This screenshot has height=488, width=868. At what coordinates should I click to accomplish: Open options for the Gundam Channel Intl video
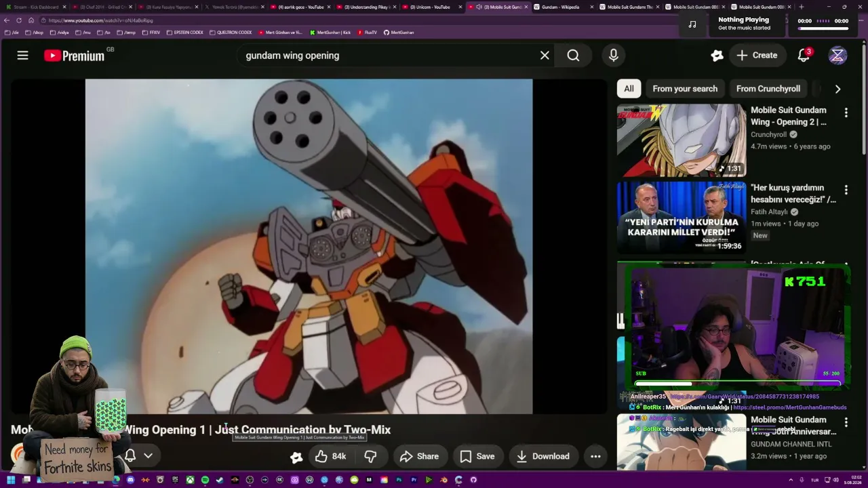coord(846,422)
